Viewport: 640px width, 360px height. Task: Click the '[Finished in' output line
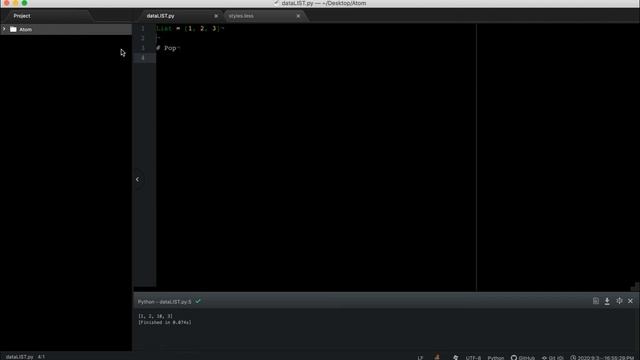tap(164, 322)
